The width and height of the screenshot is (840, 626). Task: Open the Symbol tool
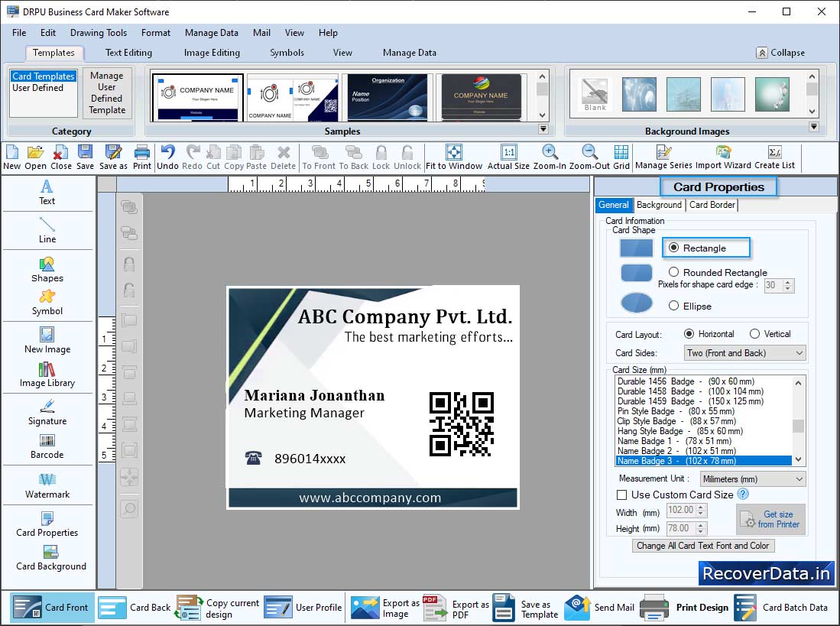pyautogui.click(x=47, y=303)
